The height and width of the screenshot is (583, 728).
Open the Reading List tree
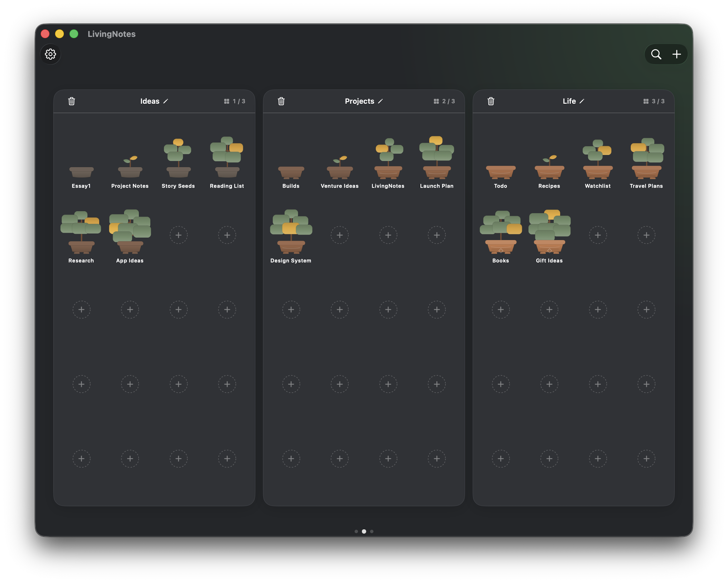pos(227,157)
